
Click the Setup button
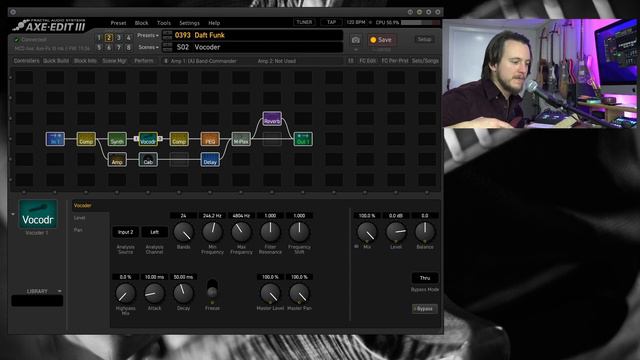tap(424, 40)
